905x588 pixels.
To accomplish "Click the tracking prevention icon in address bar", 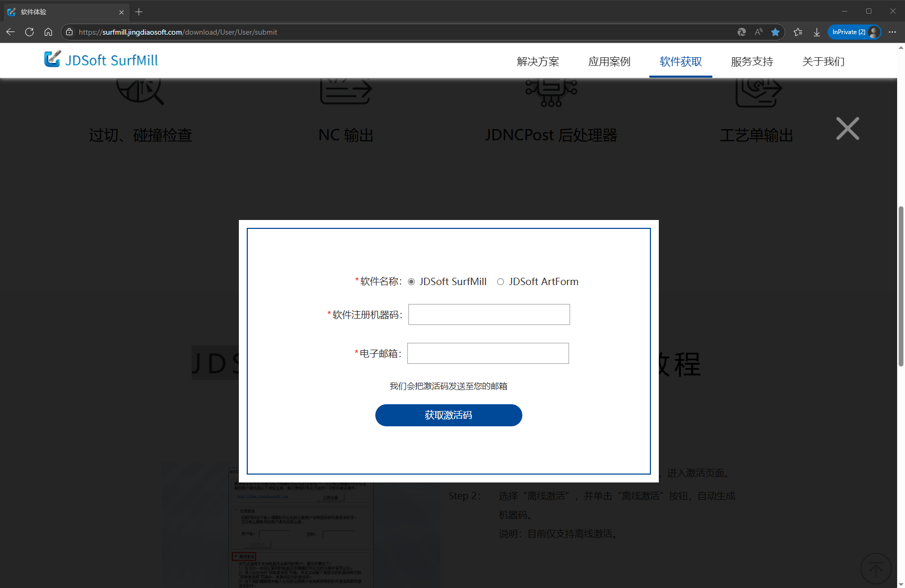I will [x=742, y=32].
